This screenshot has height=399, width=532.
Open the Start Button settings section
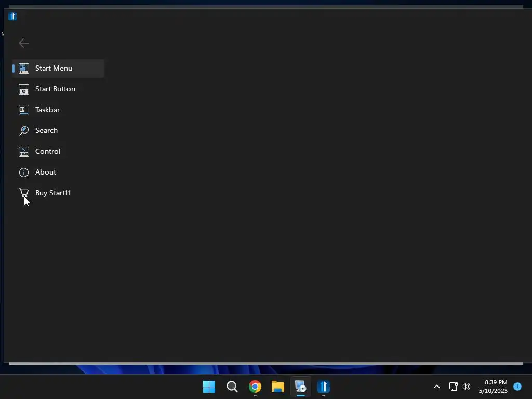point(58,89)
